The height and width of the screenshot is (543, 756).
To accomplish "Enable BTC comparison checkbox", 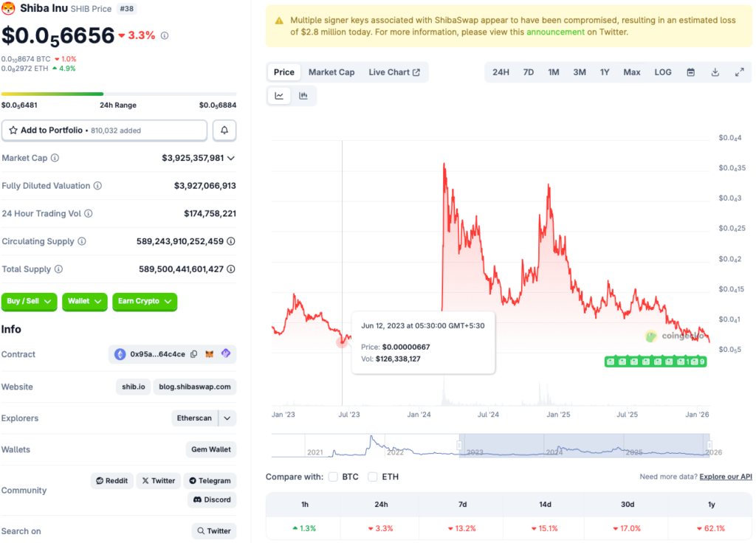I will click(x=333, y=477).
